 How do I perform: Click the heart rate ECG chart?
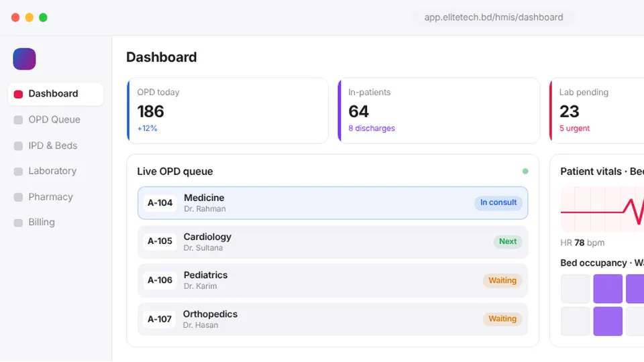[602, 209]
